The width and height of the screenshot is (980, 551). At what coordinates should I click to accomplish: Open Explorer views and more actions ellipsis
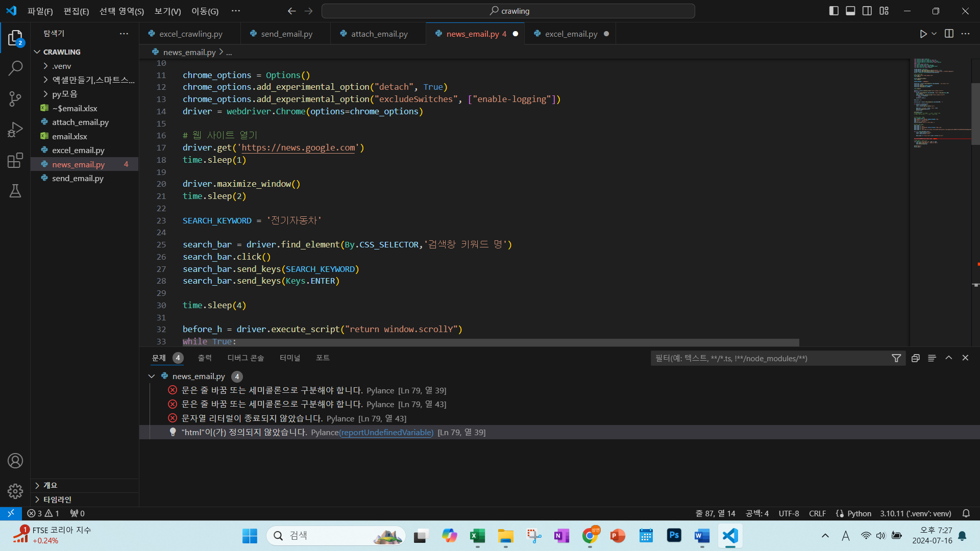pos(124,34)
